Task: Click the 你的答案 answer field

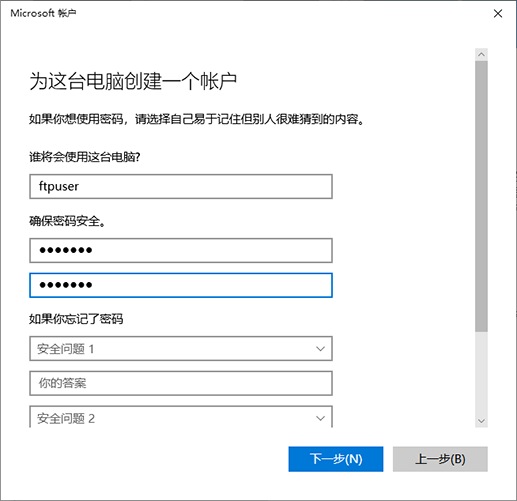Action: (x=181, y=383)
